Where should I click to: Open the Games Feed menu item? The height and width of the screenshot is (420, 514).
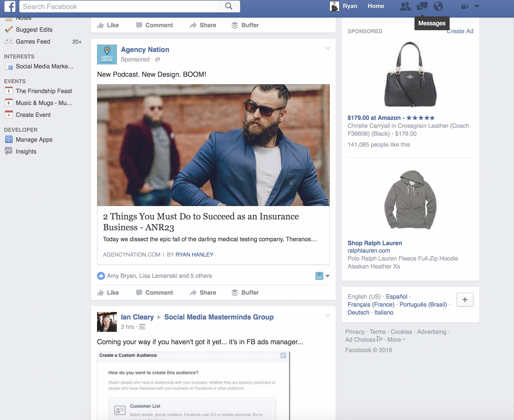pyautogui.click(x=32, y=41)
